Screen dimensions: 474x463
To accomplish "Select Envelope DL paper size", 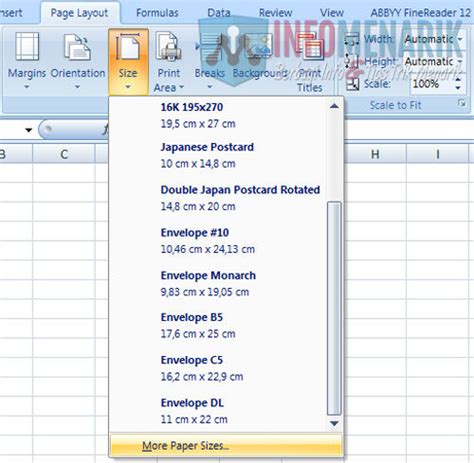I will tap(218, 411).
